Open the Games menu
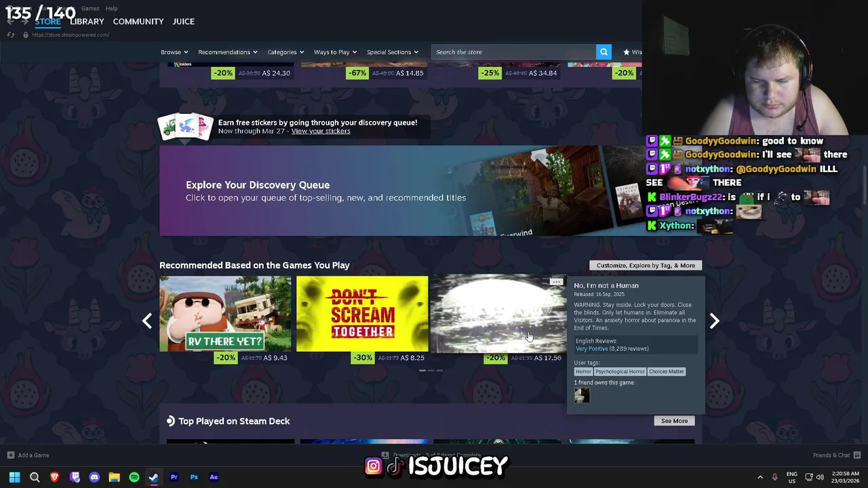The image size is (868, 488). [90, 8]
